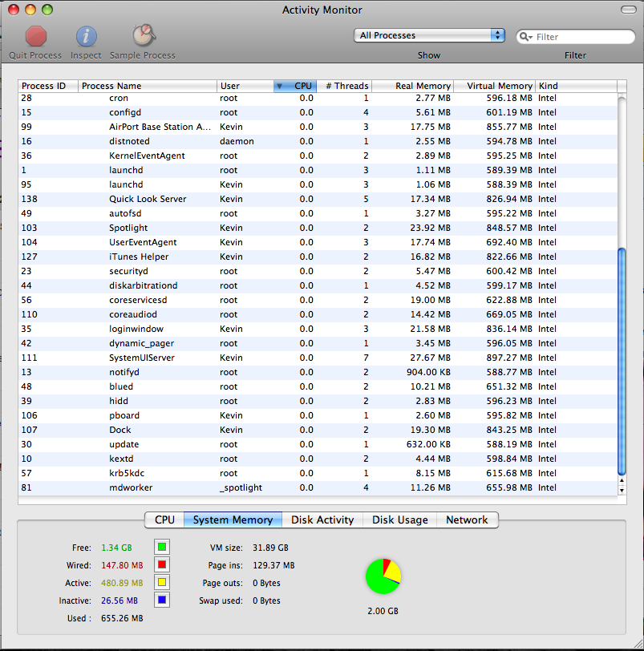The width and height of the screenshot is (644, 651).
Task: Select the update process row
Action: 318,444
